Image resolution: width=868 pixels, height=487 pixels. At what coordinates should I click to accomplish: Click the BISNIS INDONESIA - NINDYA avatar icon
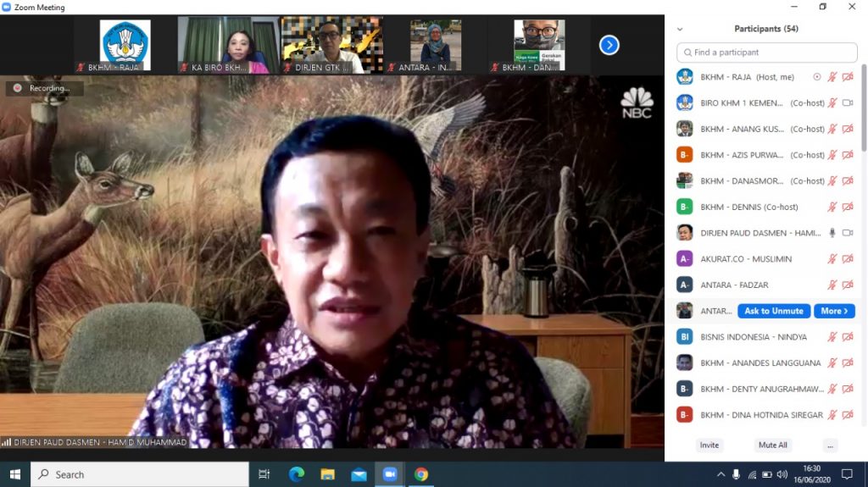(685, 337)
